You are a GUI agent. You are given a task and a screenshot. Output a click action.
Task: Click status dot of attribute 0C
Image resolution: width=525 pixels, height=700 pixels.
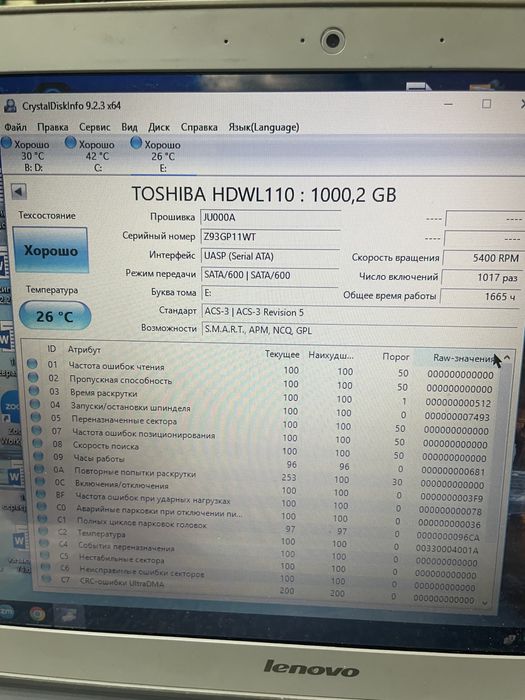pyautogui.click(x=40, y=481)
